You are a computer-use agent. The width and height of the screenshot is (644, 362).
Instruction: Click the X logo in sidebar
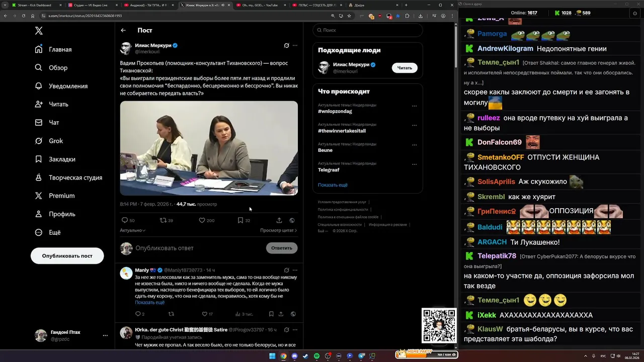[x=39, y=31]
